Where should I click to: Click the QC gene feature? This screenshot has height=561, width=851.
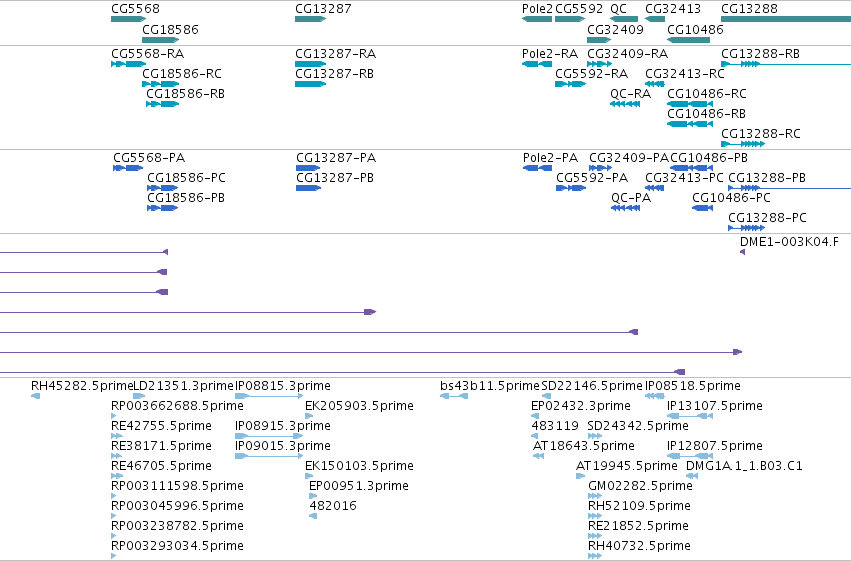point(624,19)
